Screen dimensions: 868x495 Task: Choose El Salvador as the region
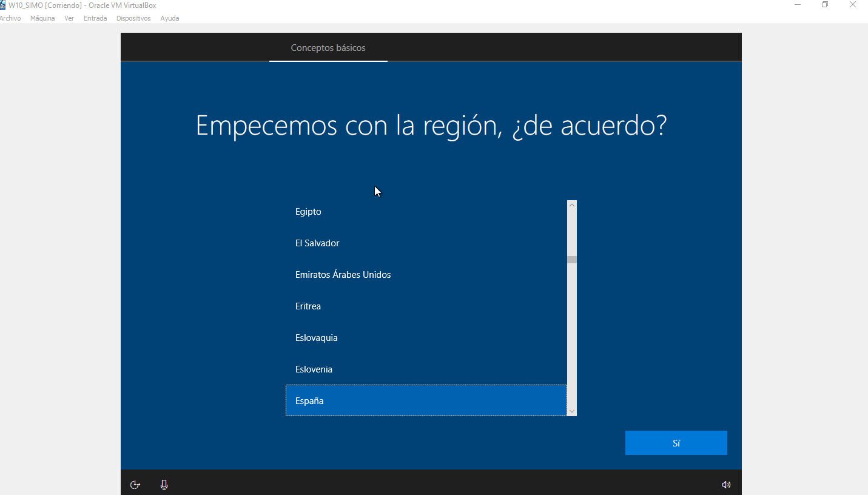click(x=317, y=243)
